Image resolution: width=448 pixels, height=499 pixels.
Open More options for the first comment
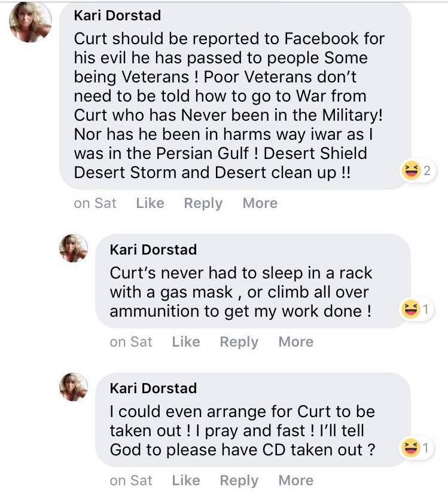260,203
